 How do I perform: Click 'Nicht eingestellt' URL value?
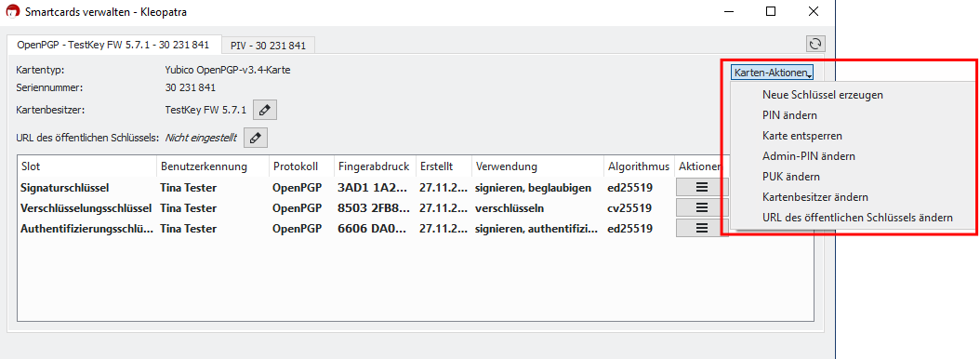[201, 139]
